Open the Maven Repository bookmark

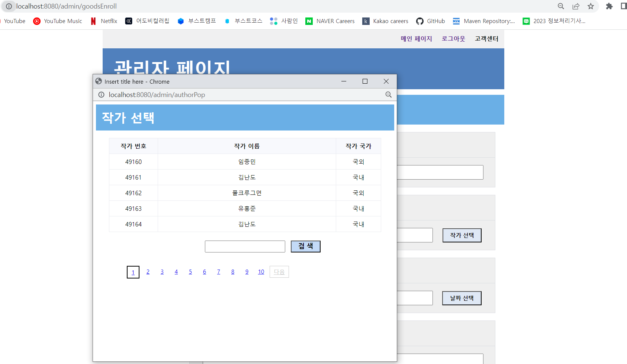tap(484, 21)
